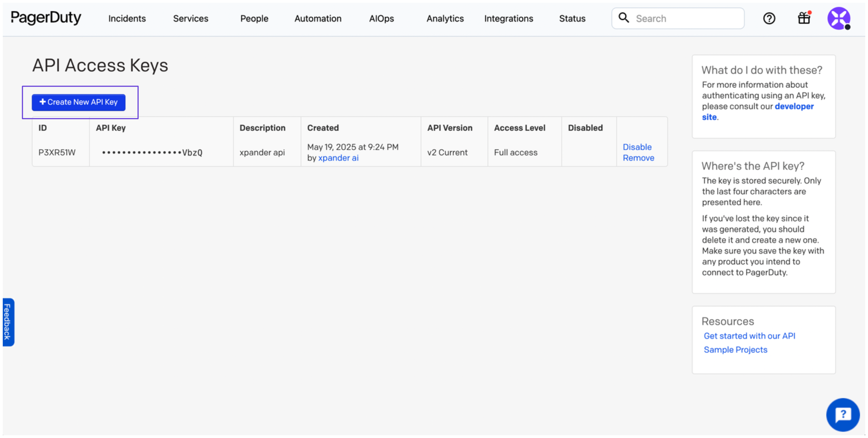Open the blue chat help bubble

coord(843,414)
